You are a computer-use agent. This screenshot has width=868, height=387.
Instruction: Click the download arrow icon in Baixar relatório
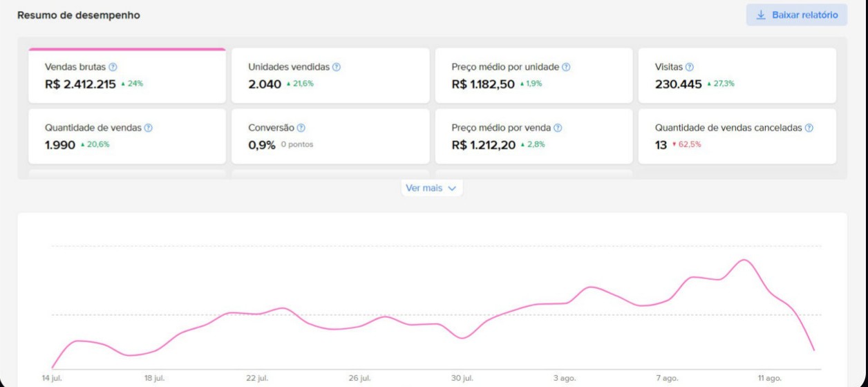click(762, 15)
